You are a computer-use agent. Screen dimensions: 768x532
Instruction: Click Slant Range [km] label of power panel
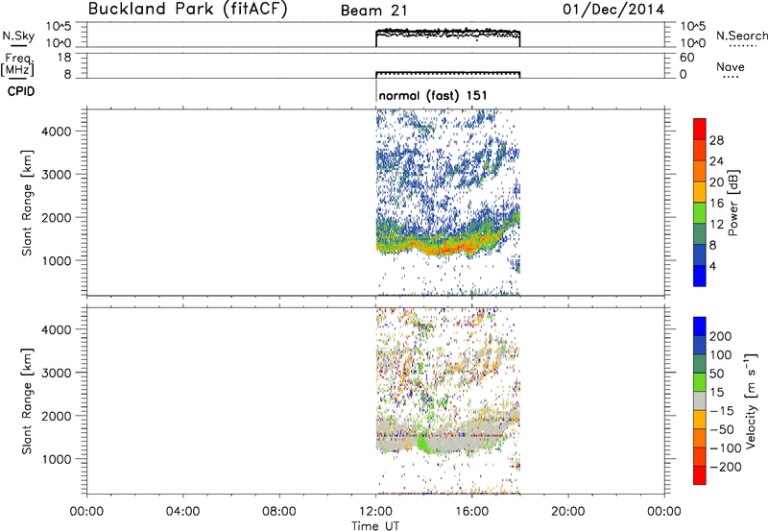tap(27, 203)
